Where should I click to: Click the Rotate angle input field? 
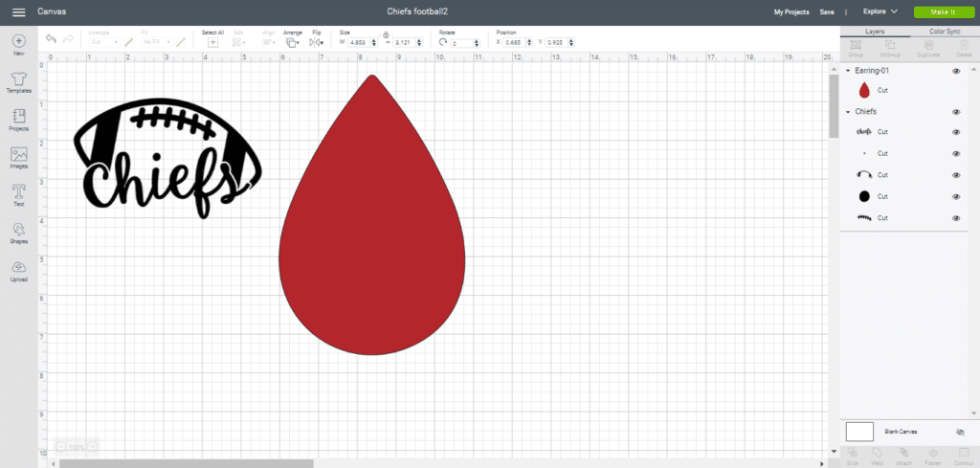tap(464, 44)
